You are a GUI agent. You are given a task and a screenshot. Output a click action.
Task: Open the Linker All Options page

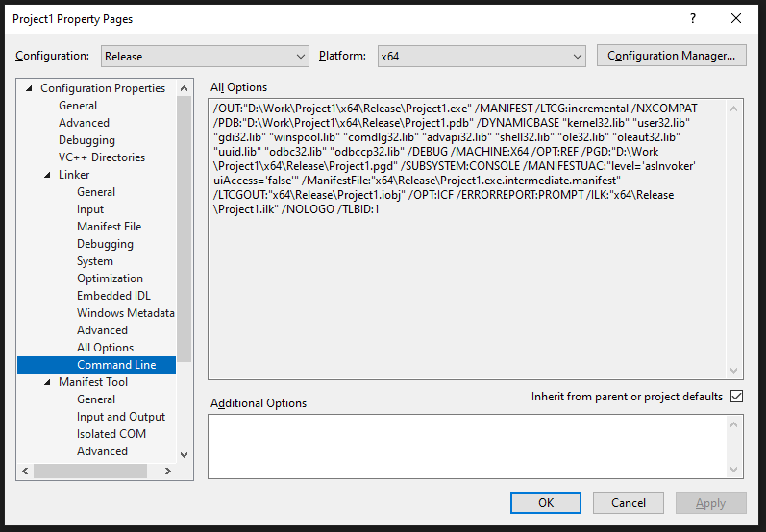pos(105,348)
